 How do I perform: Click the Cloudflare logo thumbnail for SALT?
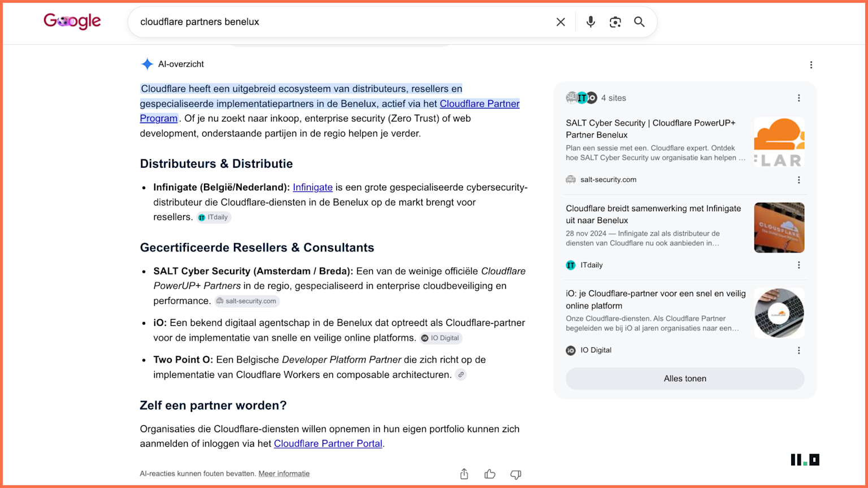(779, 142)
